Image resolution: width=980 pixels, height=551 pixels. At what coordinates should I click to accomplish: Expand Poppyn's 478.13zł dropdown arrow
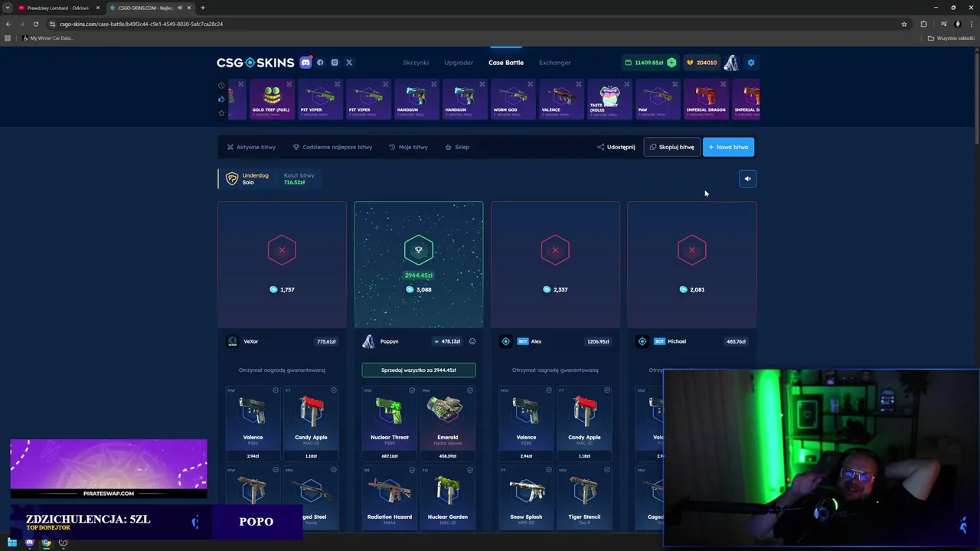[x=436, y=341]
